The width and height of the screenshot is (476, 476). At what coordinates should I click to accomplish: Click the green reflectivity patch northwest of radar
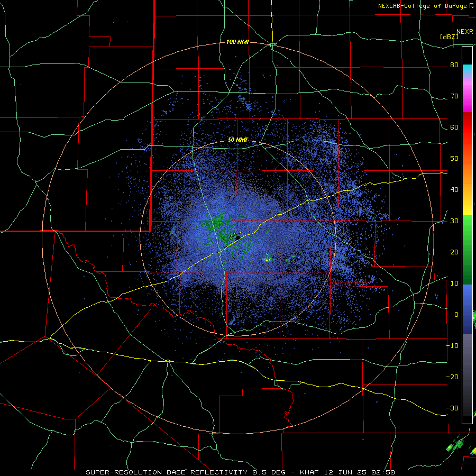[x=217, y=225]
